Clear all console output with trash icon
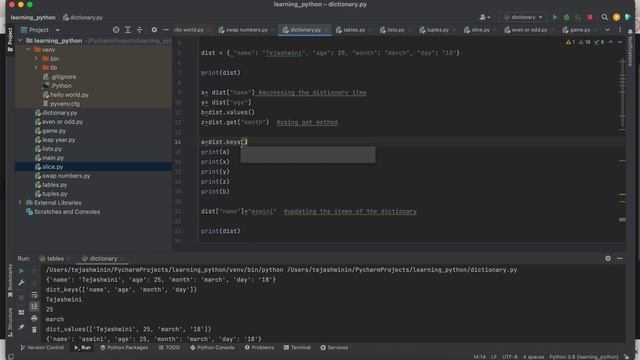 [x=34, y=329]
